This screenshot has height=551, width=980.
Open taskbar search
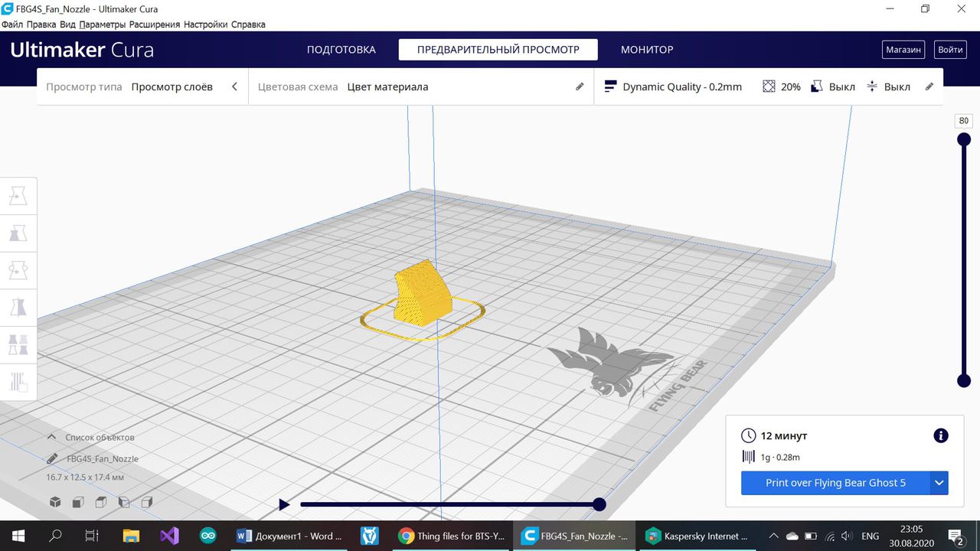coord(55,536)
